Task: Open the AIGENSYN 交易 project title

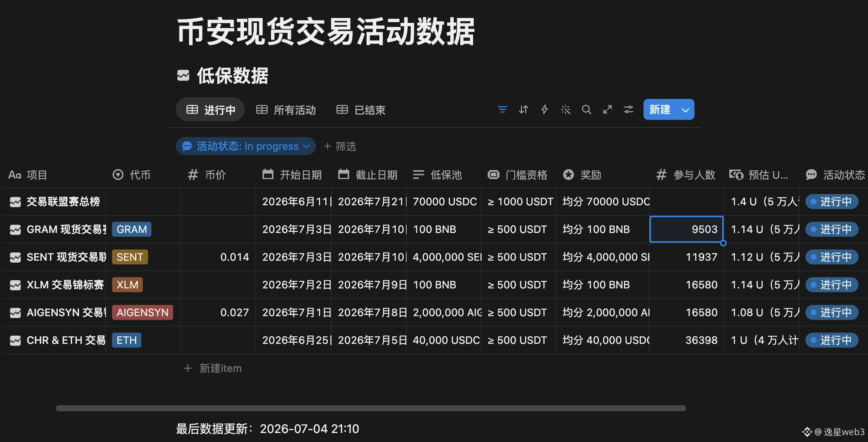Action: pyautogui.click(x=66, y=312)
